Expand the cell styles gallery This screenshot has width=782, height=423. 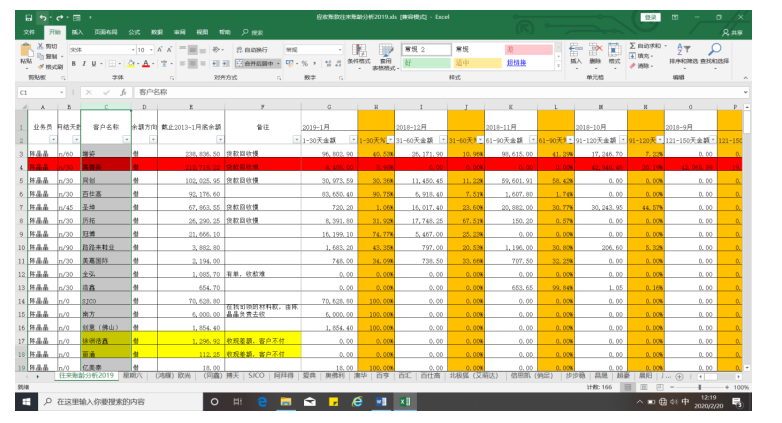tap(558, 66)
